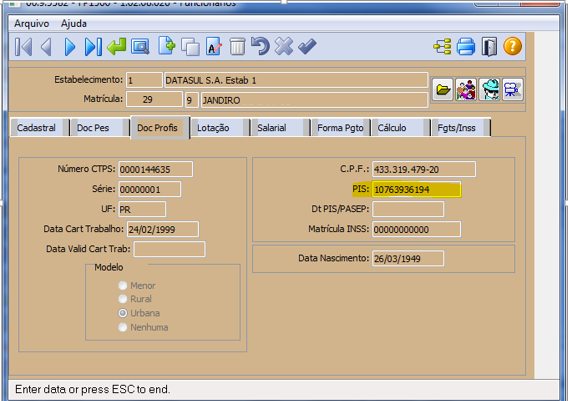Viewport: 568px width, 401px height.
Task: Click the Série input field
Action: pos(149,189)
